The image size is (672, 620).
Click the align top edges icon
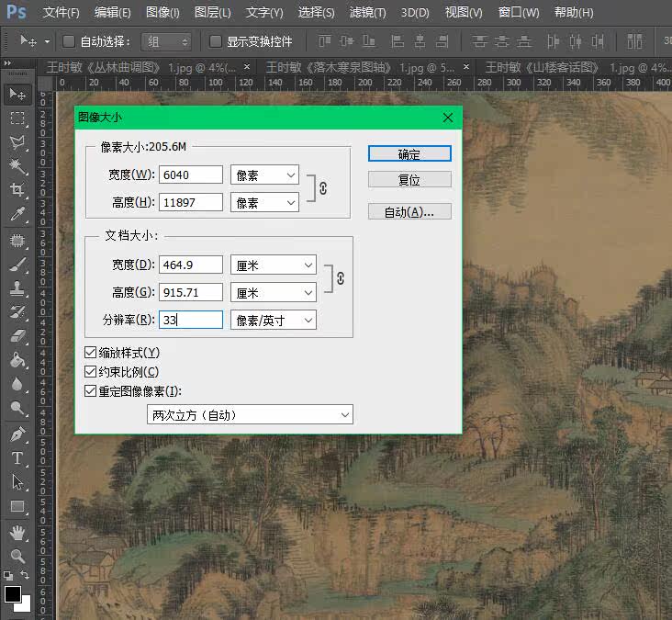(x=324, y=41)
